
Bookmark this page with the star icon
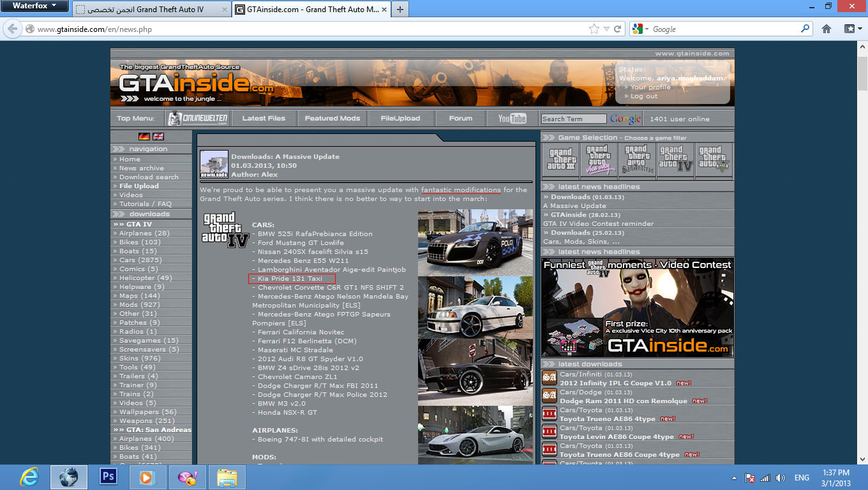point(594,29)
